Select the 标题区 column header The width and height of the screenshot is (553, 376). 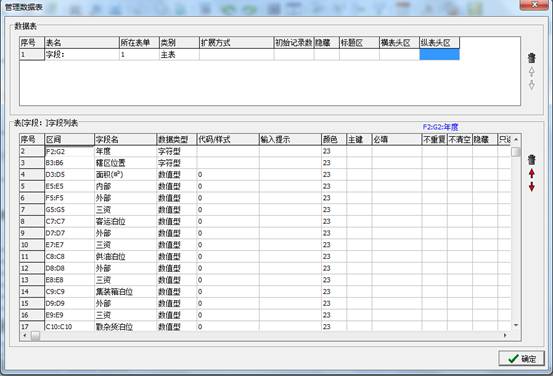coord(359,43)
